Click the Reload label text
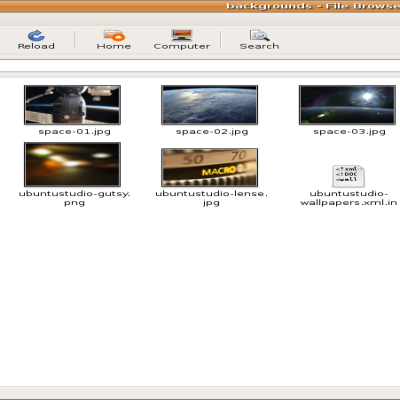The image size is (400, 400). click(36, 46)
